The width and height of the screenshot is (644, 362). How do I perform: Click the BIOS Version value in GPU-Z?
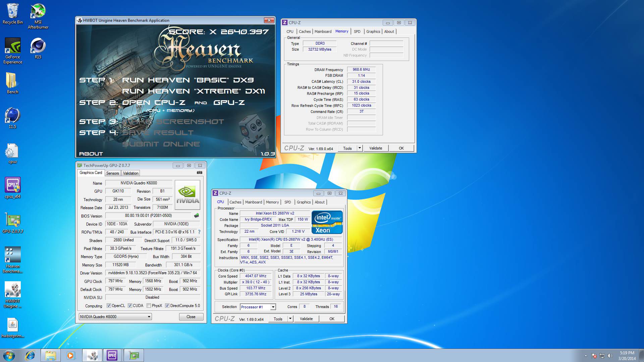[x=149, y=216]
